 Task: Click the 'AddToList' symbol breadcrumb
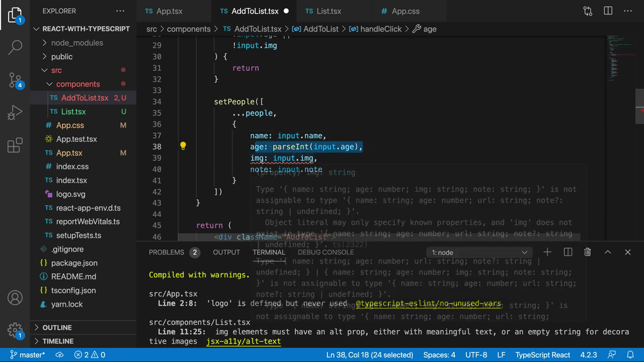315,29
